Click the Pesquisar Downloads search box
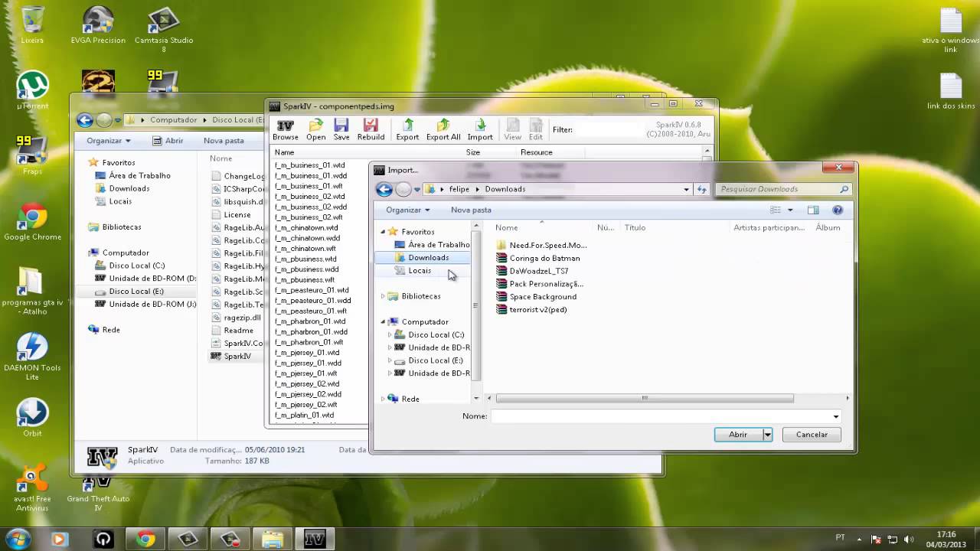Image resolution: width=980 pixels, height=551 pixels. pos(784,189)
